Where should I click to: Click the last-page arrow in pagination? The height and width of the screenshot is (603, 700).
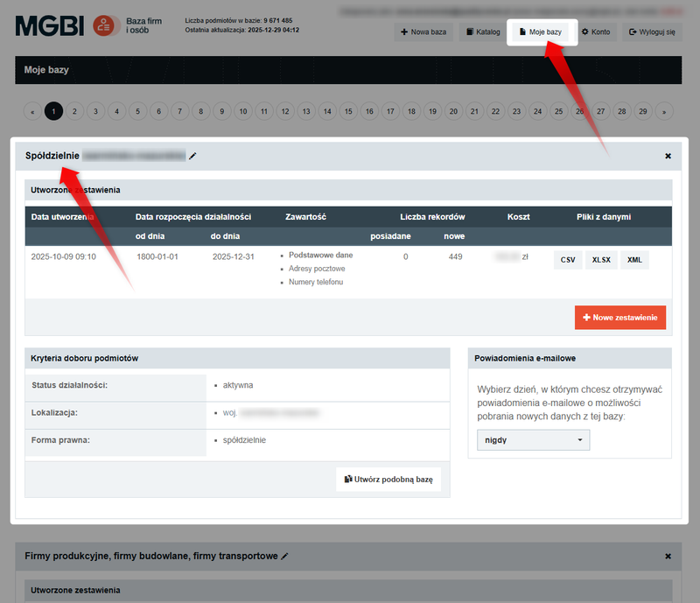pyautogui.click(x=664, y=111)
